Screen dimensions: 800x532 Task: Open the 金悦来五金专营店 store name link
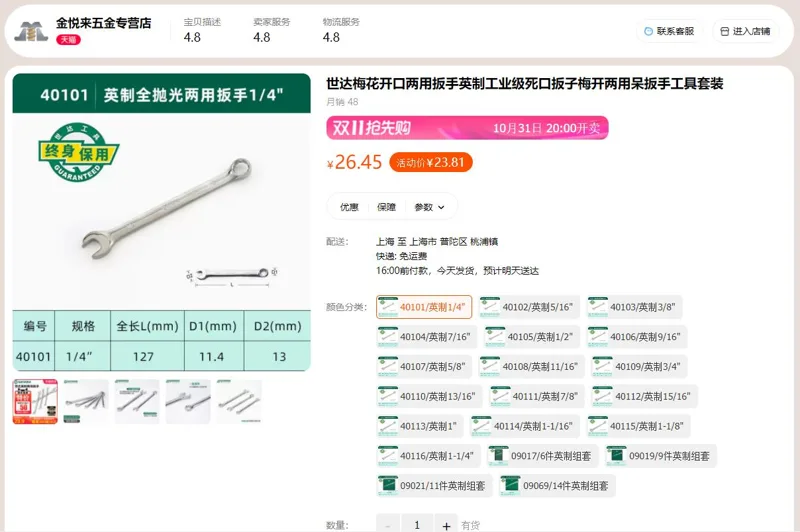(x=104, y=23)
